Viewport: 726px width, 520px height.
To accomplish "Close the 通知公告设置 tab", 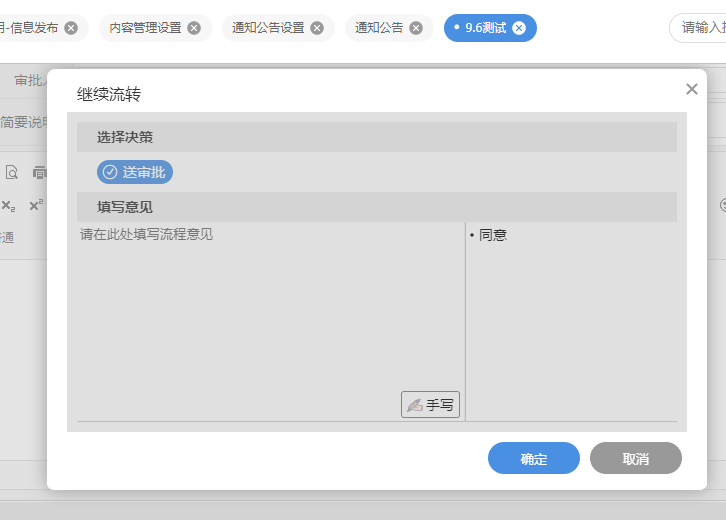I will [317, 28].
